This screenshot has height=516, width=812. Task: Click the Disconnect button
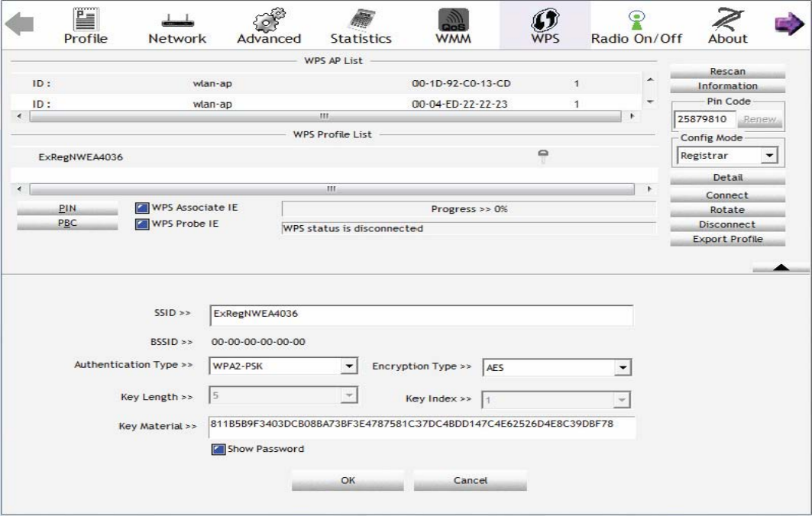[727, 224]
